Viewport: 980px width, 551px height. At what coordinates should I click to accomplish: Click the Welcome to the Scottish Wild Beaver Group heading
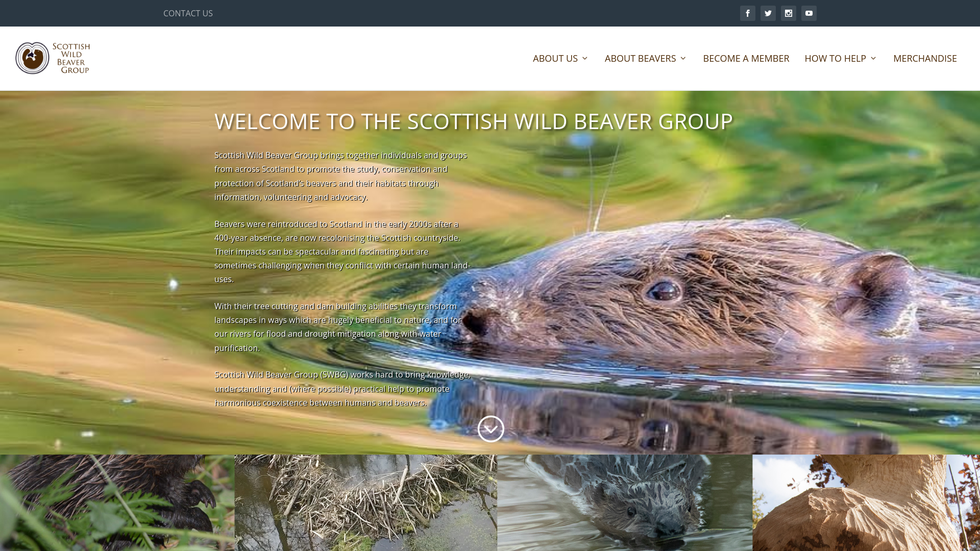point(474,121)
